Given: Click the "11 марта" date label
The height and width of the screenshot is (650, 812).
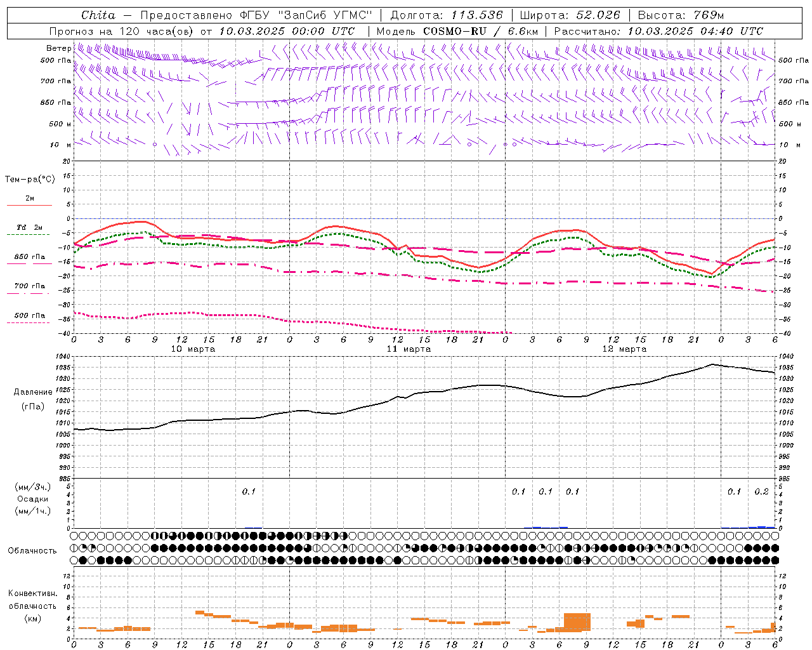Looking at the screenshot, I should [409, 348].
